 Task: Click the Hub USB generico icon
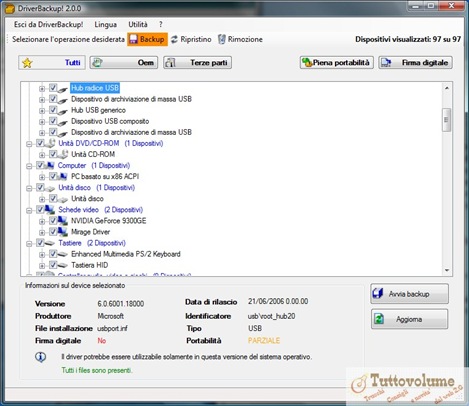(x=63, y=111)
